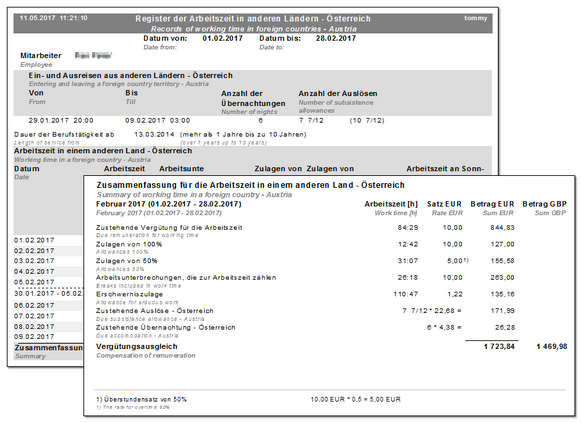Click the start date value 01.02.2017
This screenshot has height=423, width=582.
pyautogui.click(x=222, y=38)
